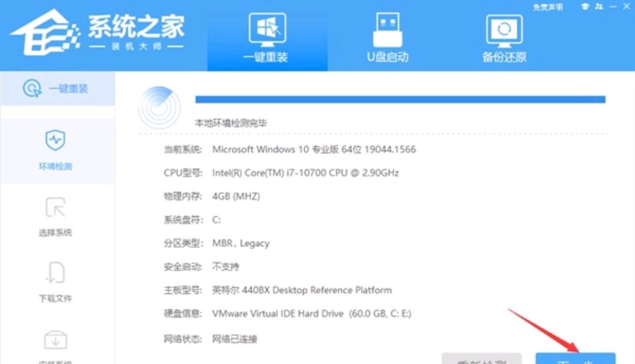Click the blue 下一步 button
Image resolution: width=635 pixels, height=364 pixels.
coord(576,358)
